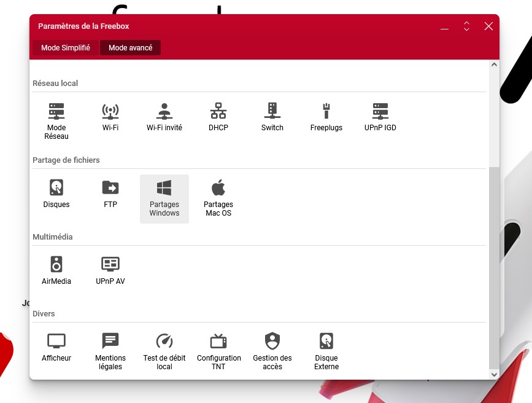Expand the Freebox settings window vertically

click(x=466, y=26)
